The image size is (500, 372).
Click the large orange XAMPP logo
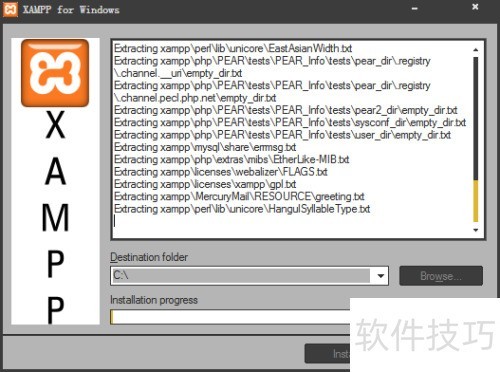(55, 73)
